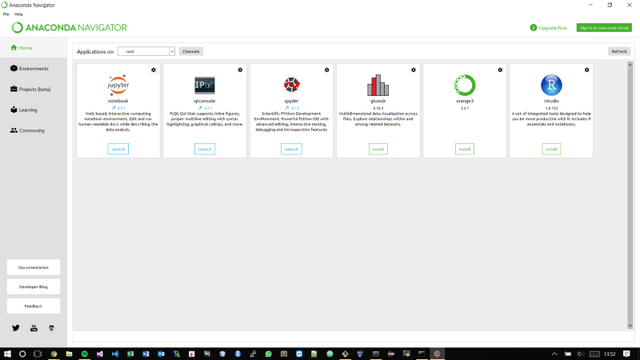Open Cortana search circle on taskbar

[x=22, y=354]
